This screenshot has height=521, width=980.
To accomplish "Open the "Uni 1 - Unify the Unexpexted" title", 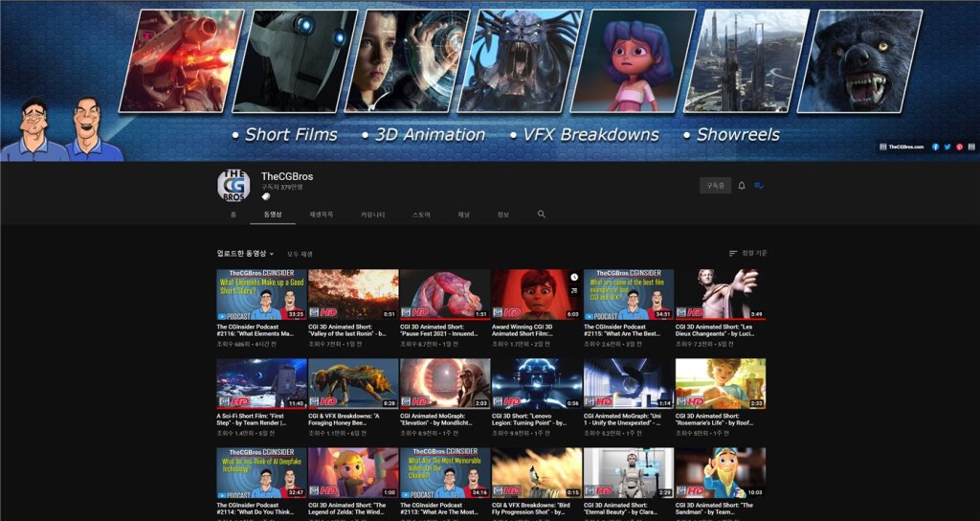I will pos(623,419).
